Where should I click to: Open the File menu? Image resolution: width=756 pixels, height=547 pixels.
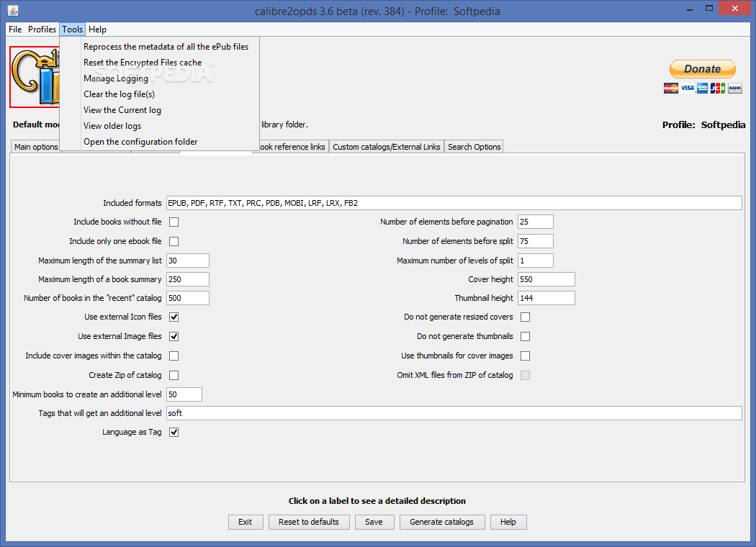tap(15, 30)
